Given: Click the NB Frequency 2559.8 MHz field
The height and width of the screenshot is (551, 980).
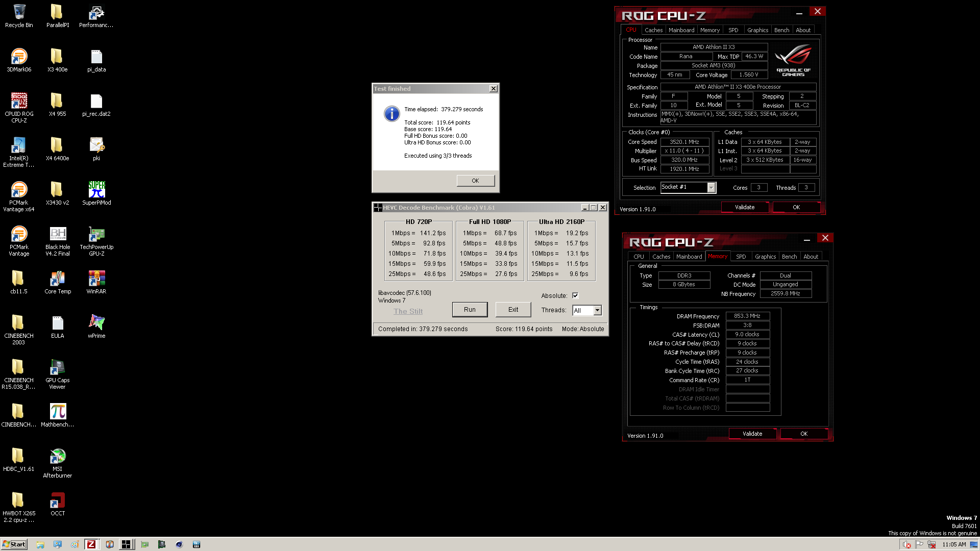Looking at the screenshot, I should [x=786, y=294].
